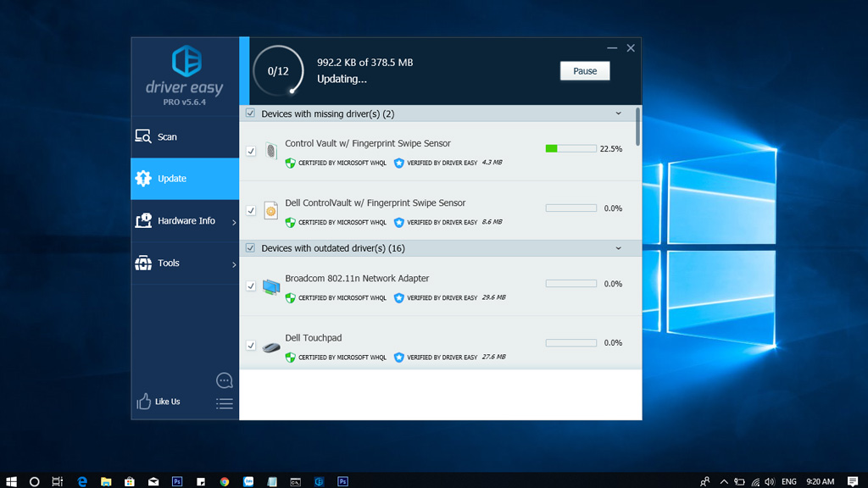Select the Update section in sidebar
868x488 pixels.
[185, 179]
